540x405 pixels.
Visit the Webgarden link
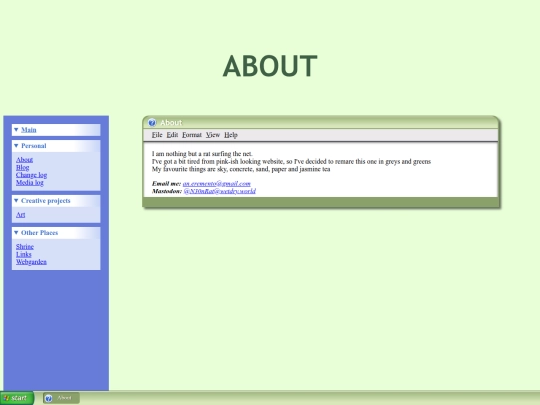31,262
